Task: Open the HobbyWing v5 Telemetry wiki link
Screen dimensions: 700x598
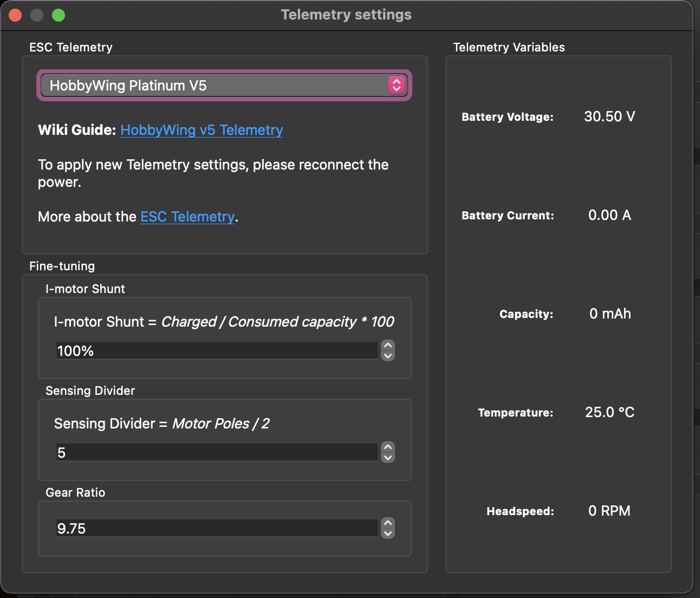Action: [x=202, y=130]
